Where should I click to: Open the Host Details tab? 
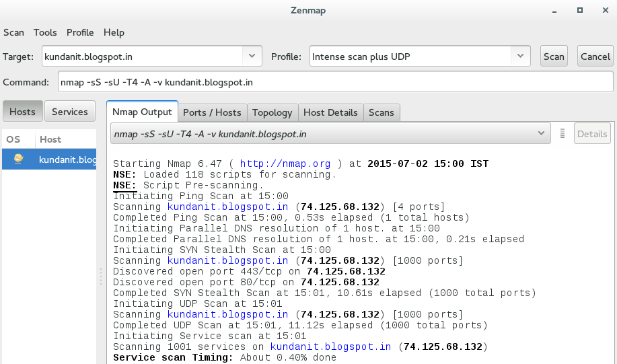pos(330,112)
